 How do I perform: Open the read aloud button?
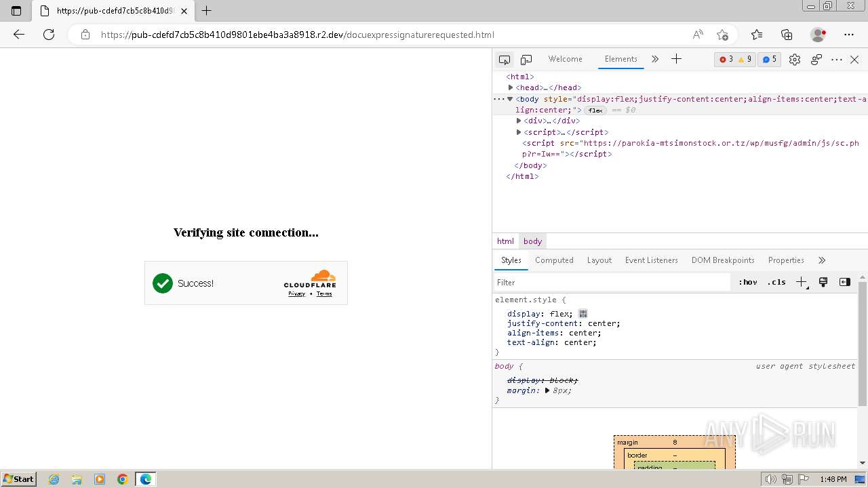(x=698, y=35)
